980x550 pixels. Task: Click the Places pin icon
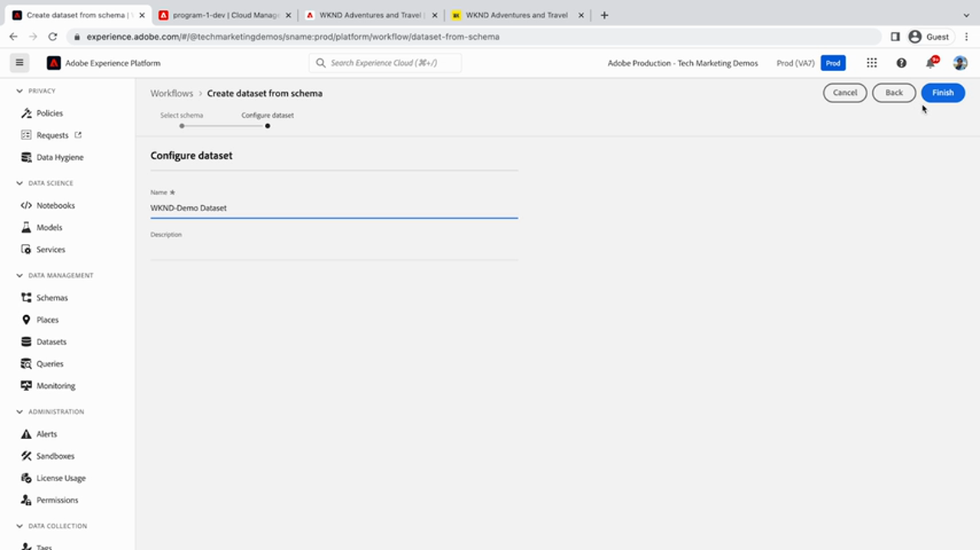(x=26, y=320)
